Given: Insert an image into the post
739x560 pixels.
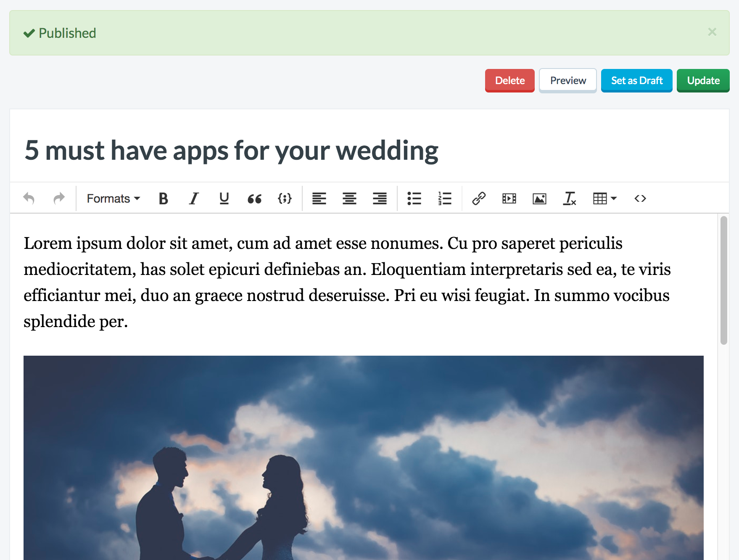Looking at the screenshot, I should pos(539,198).
